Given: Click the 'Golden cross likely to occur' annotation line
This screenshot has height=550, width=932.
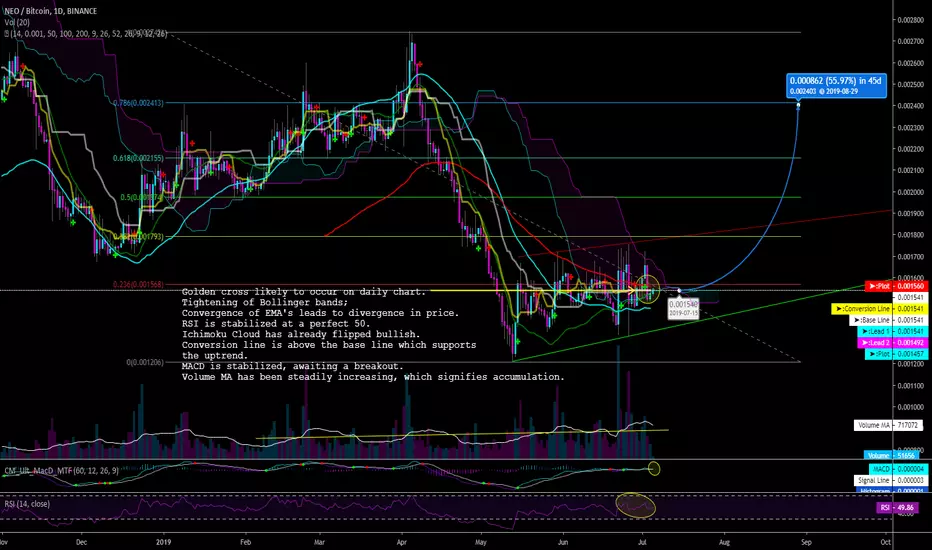Looking at the screenshot, I should [x=304, y=292].
